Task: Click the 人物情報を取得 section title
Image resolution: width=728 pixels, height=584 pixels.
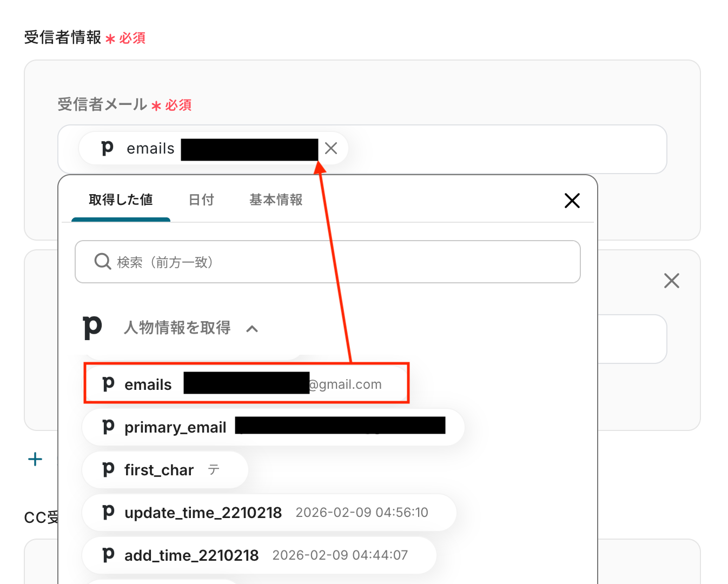Action: point(177,328)
